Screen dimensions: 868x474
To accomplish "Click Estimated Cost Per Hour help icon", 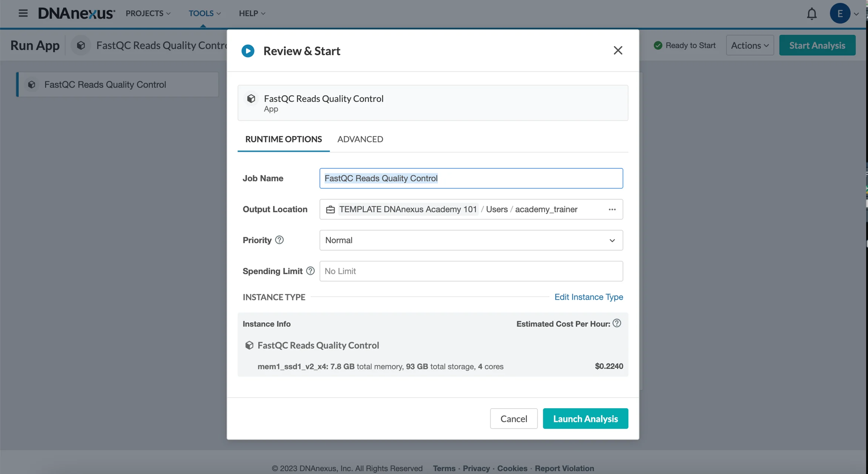I will (x=617, y=323).
